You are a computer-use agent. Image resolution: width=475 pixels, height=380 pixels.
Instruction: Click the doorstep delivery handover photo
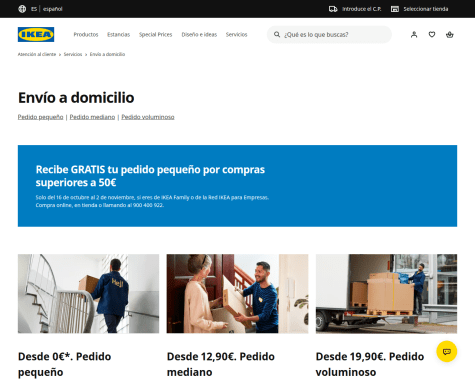click(x=237, y=294)
